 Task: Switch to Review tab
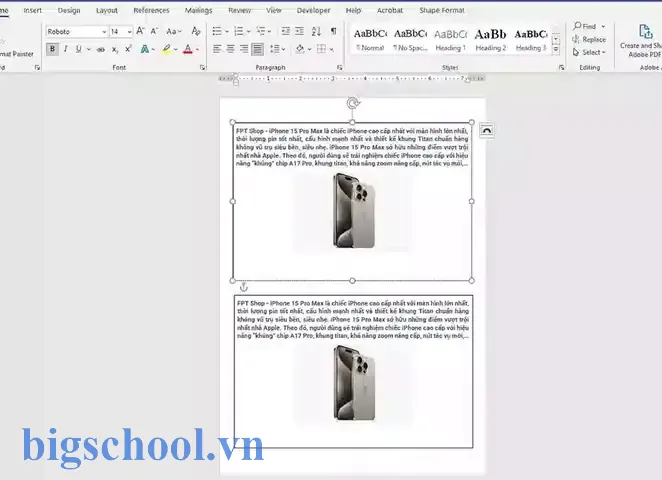point(239,10)
